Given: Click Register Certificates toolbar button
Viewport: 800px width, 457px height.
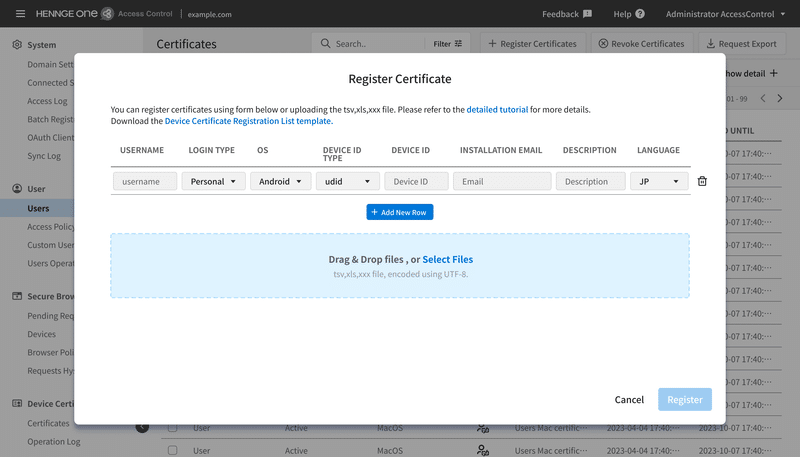Looking at the screenshot, I should [533, 44].
